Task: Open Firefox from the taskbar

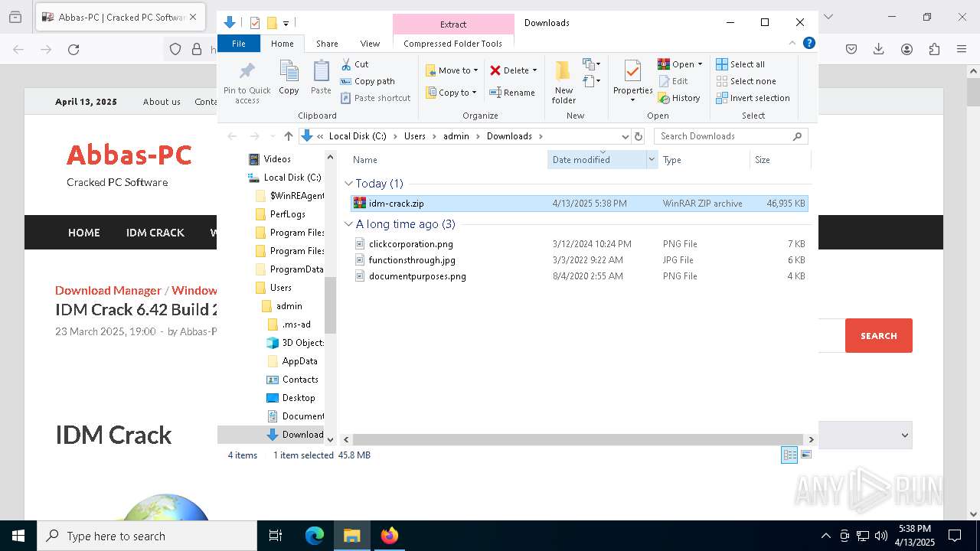Action: [x=389, y=536]
